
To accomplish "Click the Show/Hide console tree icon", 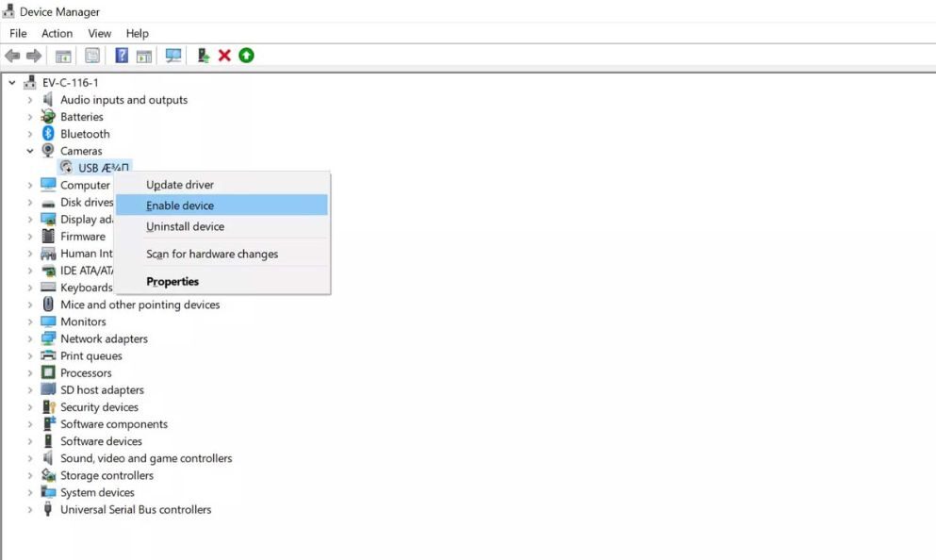I will 63,56.
